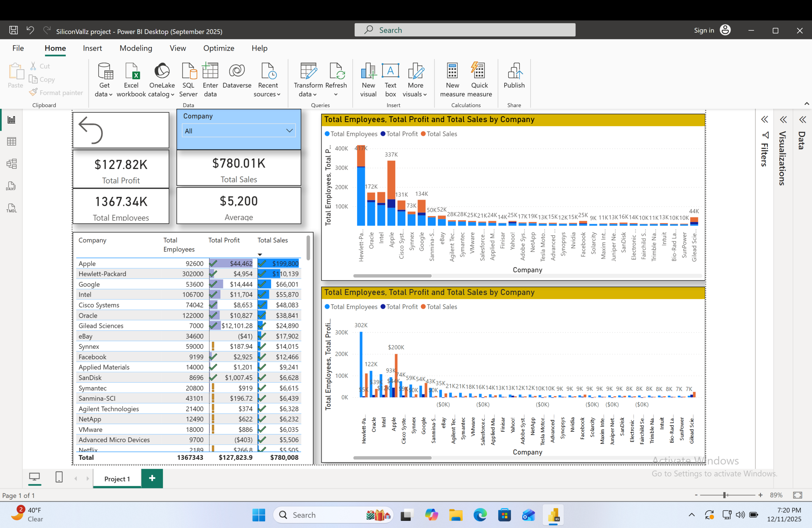
Task: Add a new report page
Action: coord(152,478)
